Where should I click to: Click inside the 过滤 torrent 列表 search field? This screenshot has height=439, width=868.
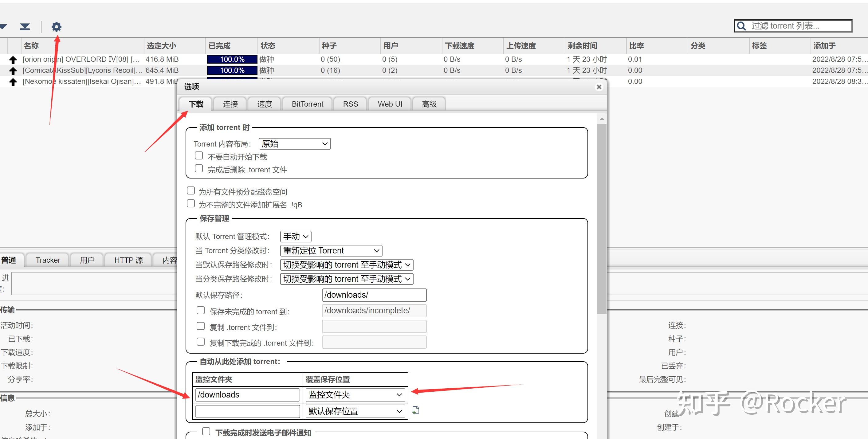792,25
